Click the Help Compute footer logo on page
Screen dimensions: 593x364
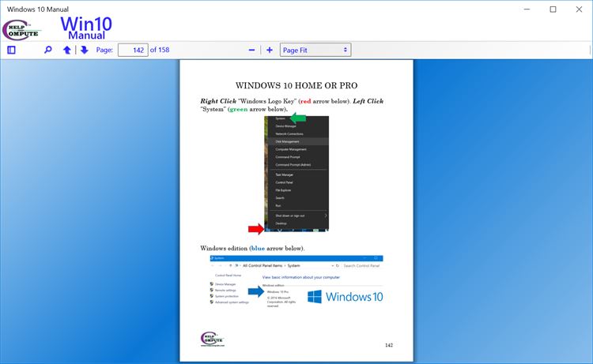click(213, 339)
